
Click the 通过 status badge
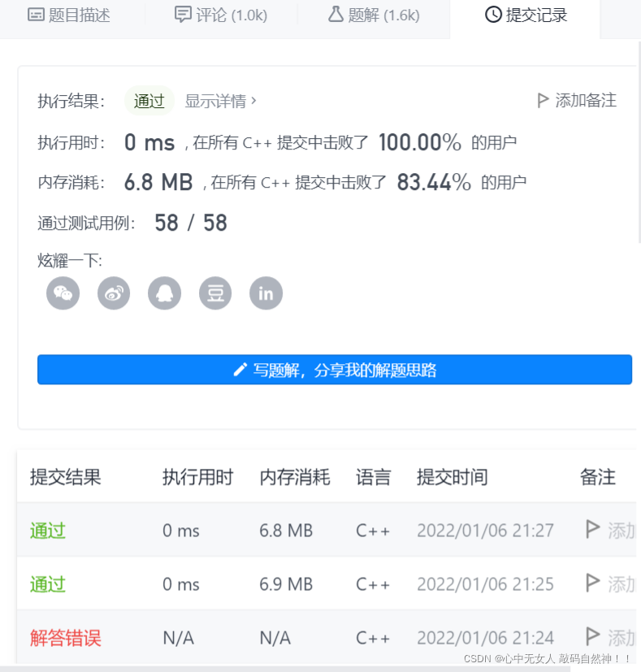[149, 101]
